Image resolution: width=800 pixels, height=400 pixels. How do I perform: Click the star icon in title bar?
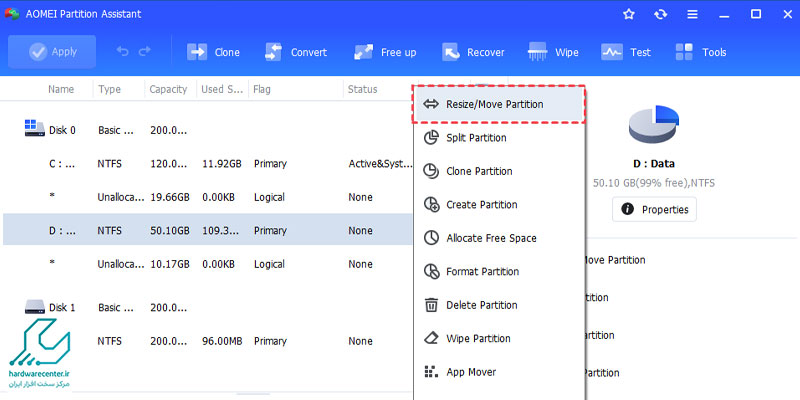point(628,14)
